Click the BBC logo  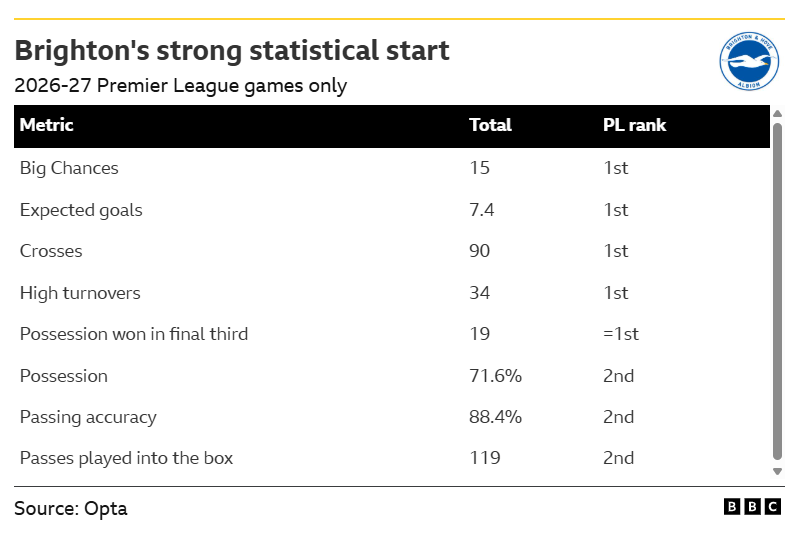pos(752,507)
